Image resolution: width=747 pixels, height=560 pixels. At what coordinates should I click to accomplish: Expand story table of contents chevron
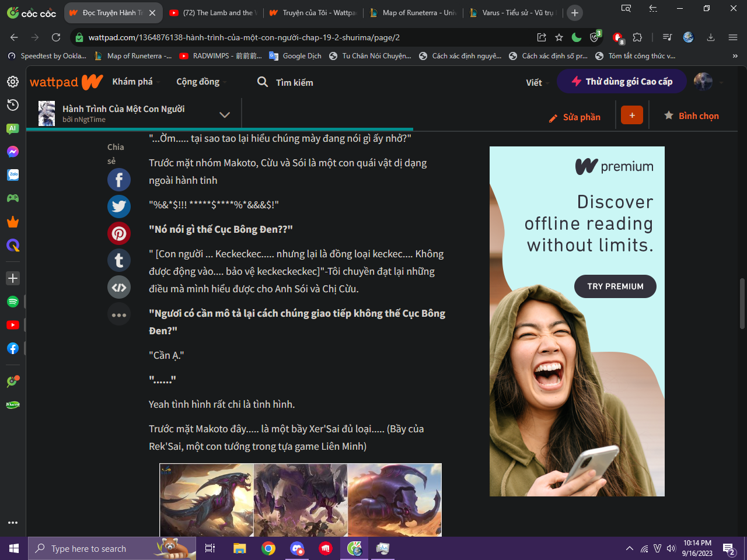pos(225,114)
